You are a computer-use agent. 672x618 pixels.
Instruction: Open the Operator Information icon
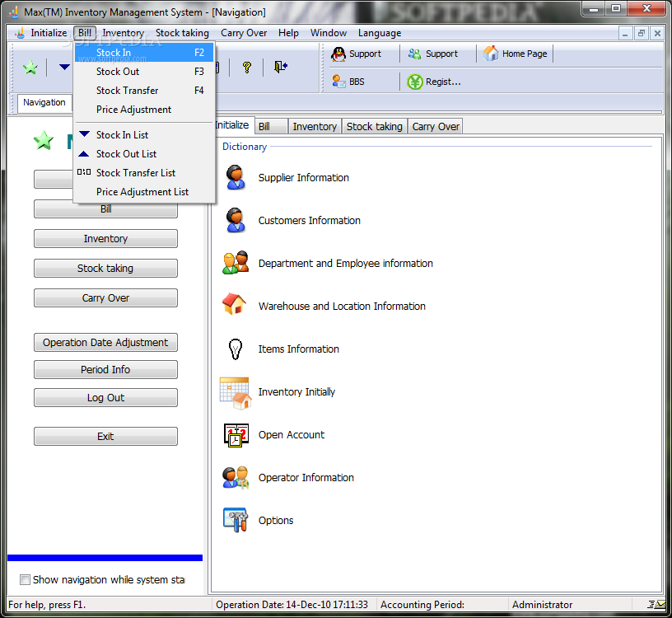pyautogui.click(x=236, y=477)
